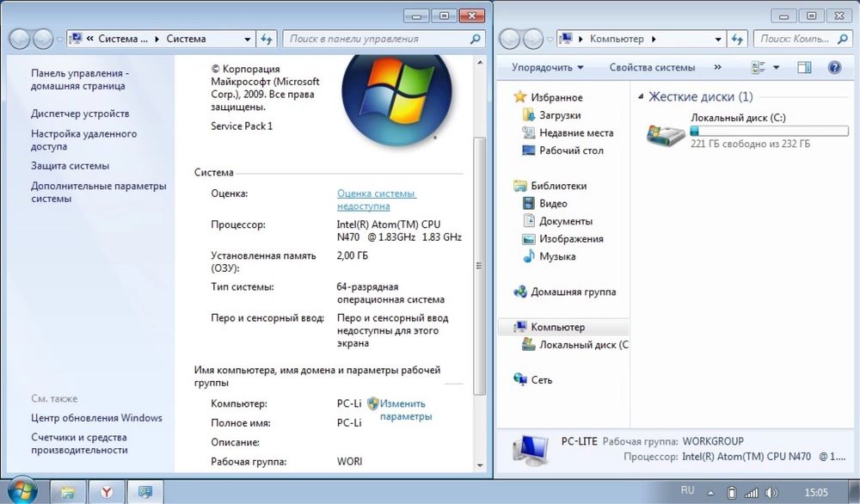Click Back arrow in System window
860x504 pixels.
coord(20,39)
